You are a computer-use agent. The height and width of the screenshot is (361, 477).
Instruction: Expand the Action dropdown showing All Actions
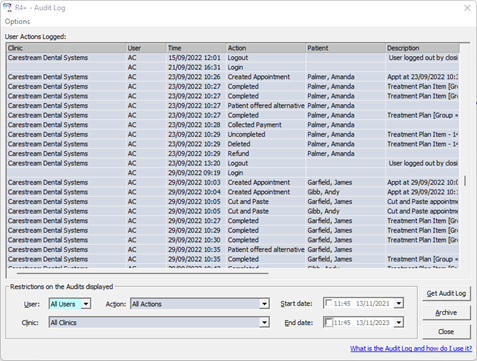[x=264, y=304]
